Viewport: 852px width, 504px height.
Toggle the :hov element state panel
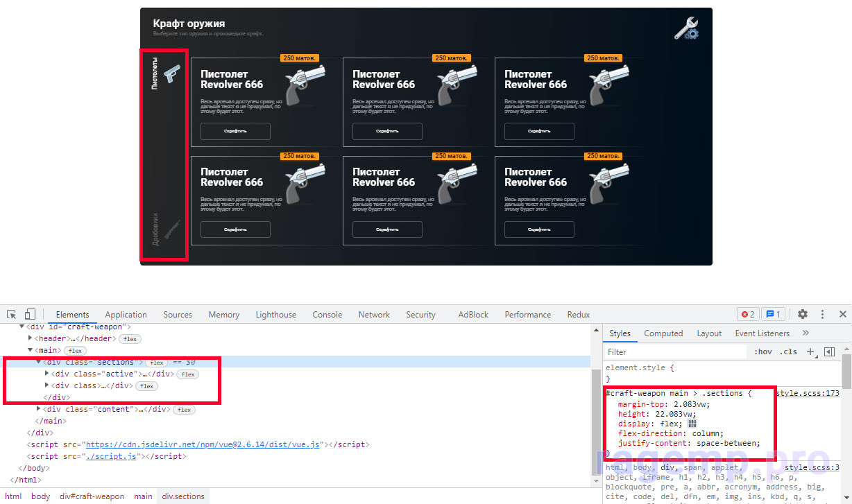point(763,351)
